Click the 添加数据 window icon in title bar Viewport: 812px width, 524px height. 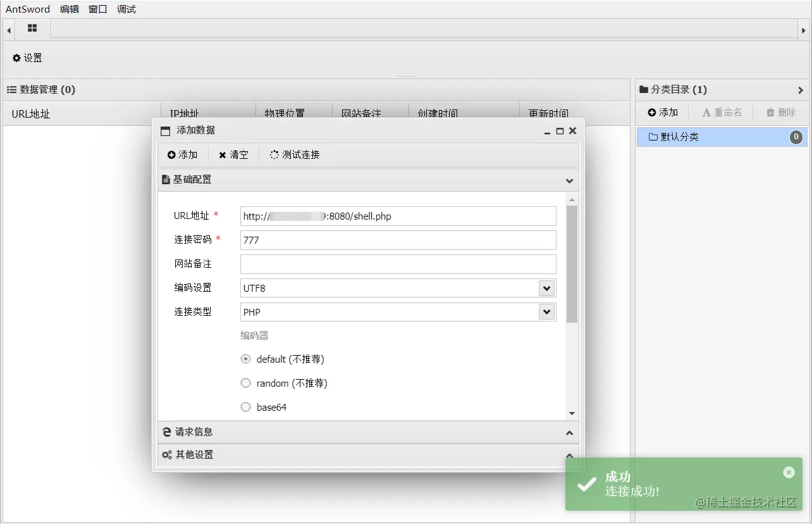tap(166, 131)
